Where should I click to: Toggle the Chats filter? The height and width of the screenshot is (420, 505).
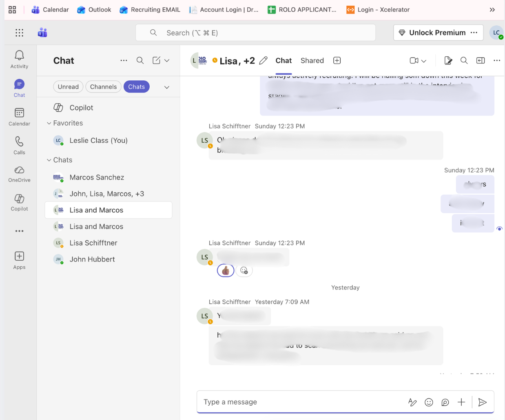(136, 86)
